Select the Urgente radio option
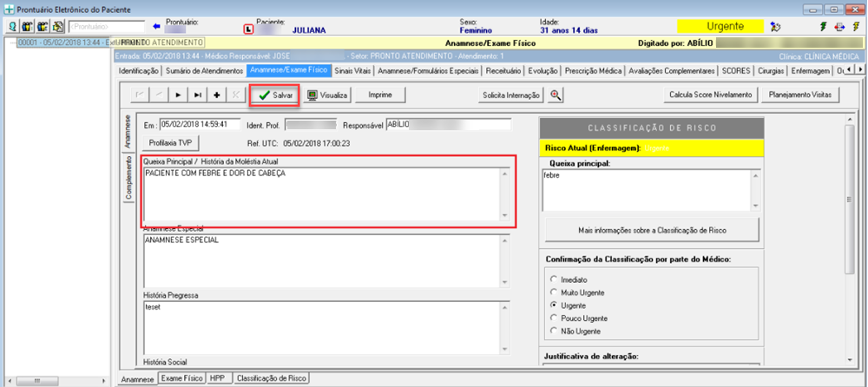The width and height of the screenshot is (868, 387). (x=553, y=305)
